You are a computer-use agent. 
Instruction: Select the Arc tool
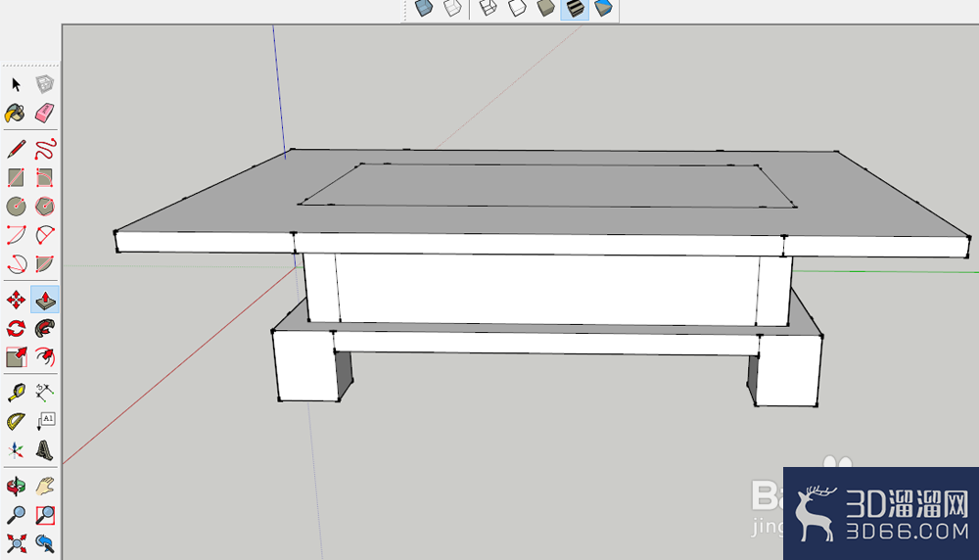click(17, 235)
